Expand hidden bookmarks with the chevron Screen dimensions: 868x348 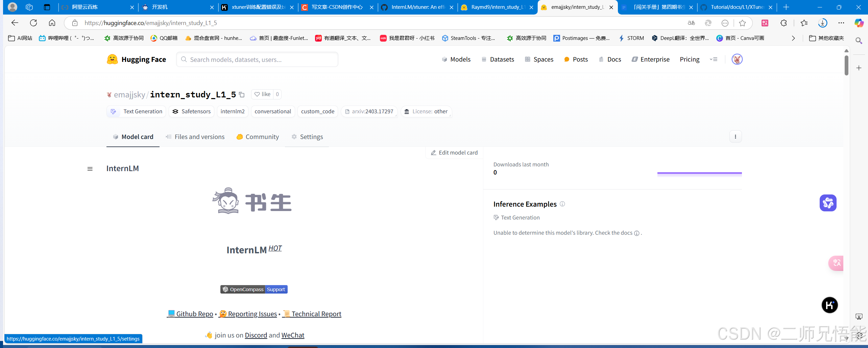794,38
